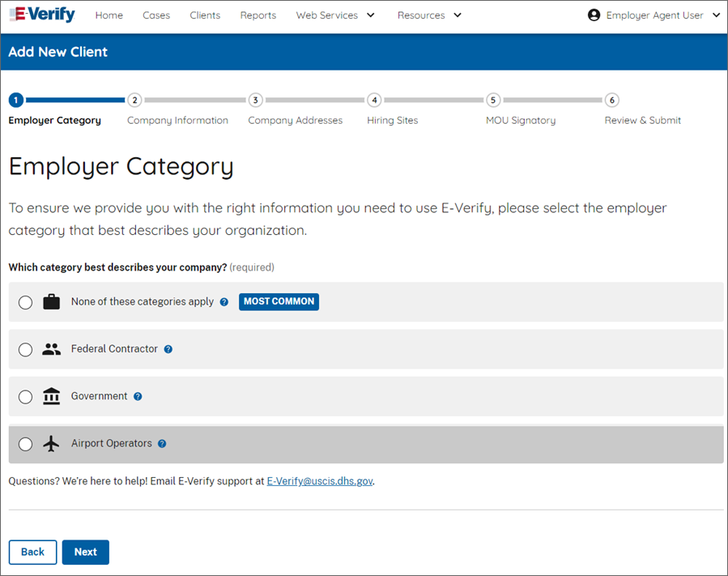
Task: Click the Back button
Action: point(33,552)
